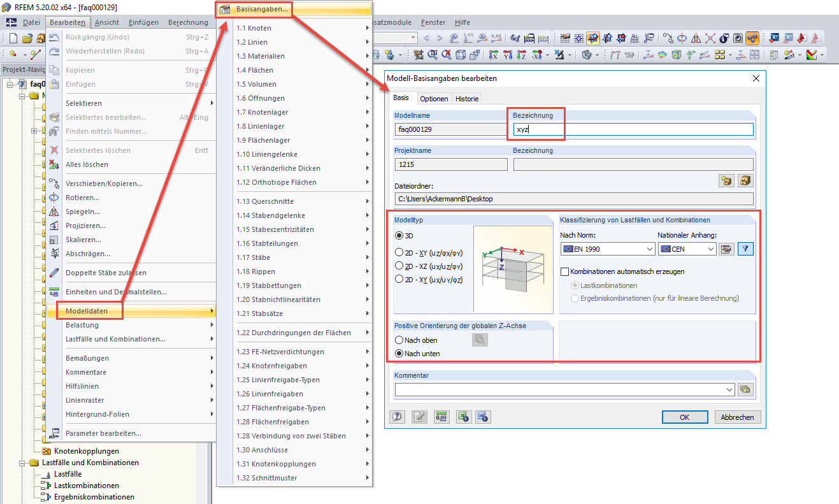Click the blue left arrow navigation icon
This screenshot has height=504, width=839.
[x=426, y=38]
